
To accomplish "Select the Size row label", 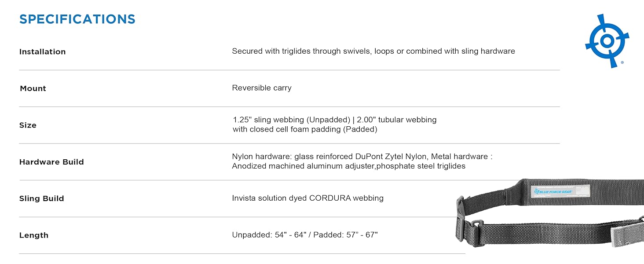I will tap(28, 125).
